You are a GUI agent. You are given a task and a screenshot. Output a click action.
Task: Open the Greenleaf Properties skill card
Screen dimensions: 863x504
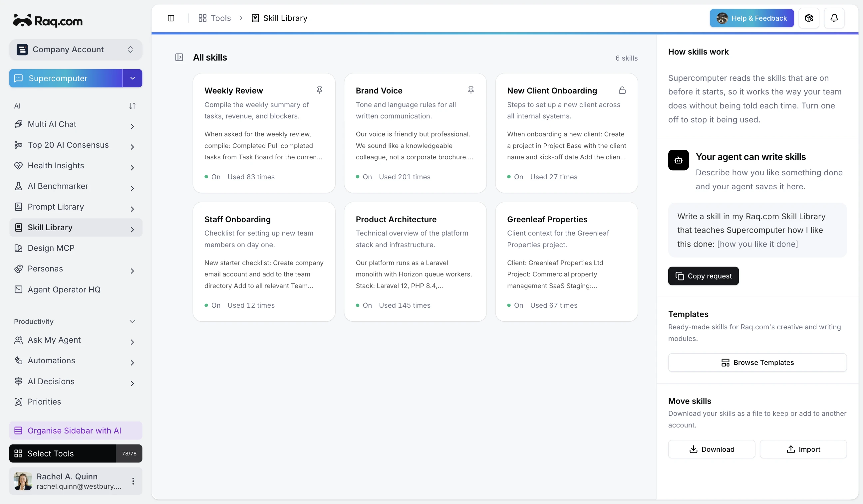tap(566, 262)
